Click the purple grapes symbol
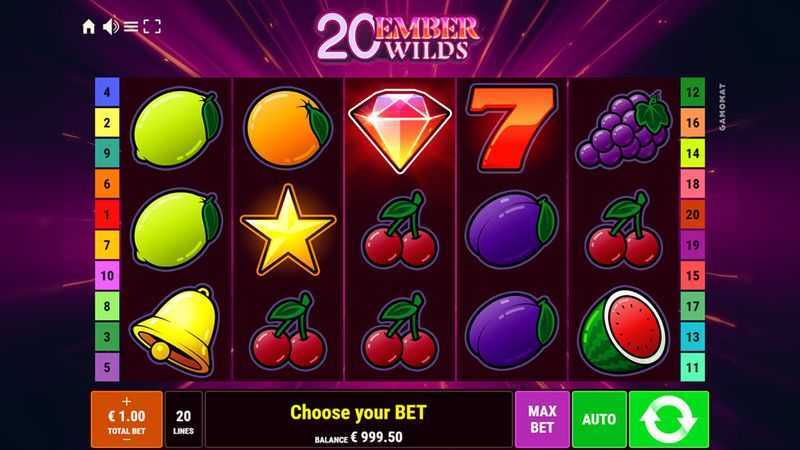Image resolution: width=800 pixels, height=450 pixels. coord(623,129)
